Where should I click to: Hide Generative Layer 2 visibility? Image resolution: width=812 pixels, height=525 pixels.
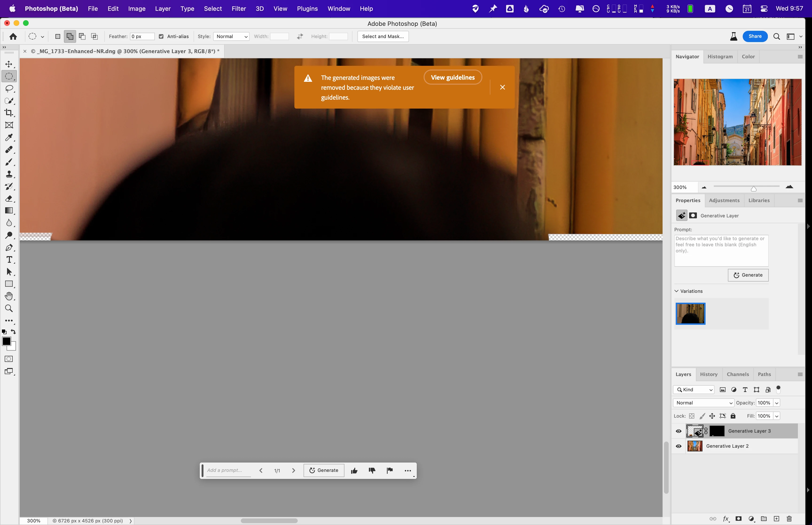tap(678, 446)
